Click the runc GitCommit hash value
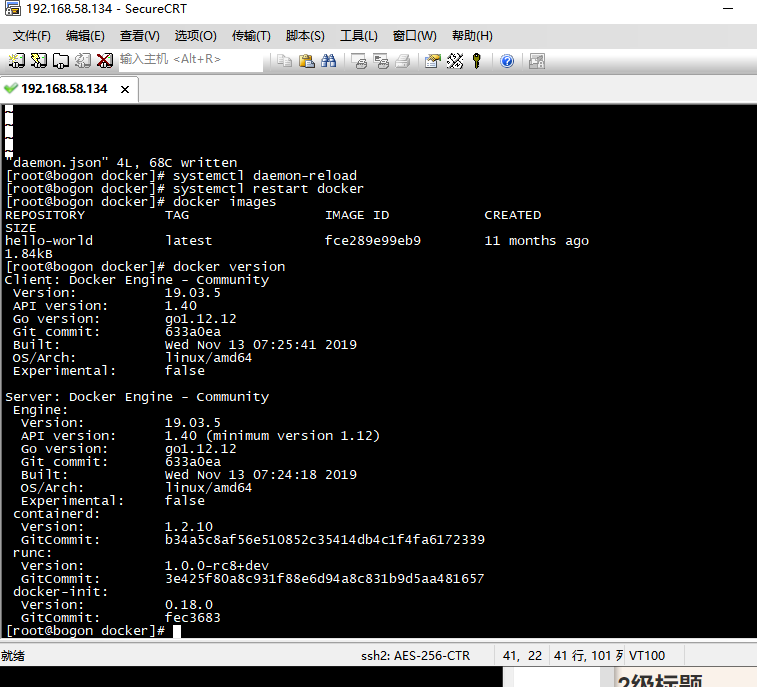This screenshot has width=757, height=687. pos(325,578)
